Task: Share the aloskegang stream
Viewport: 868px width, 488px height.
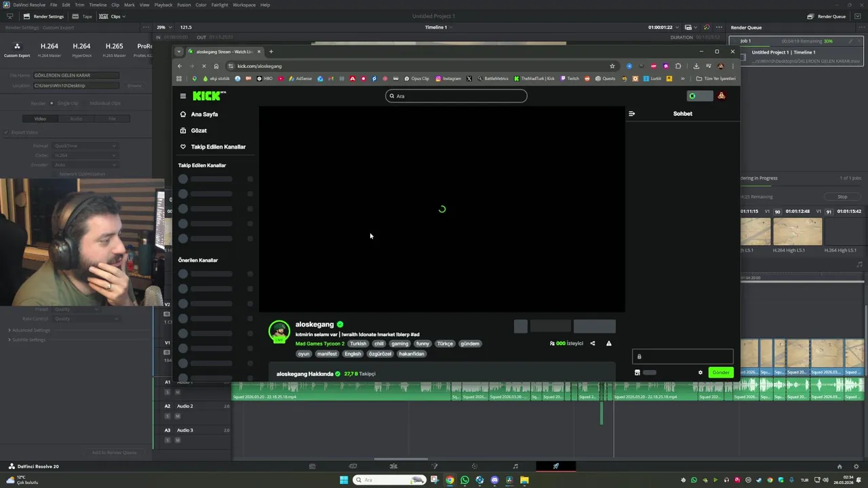Action: point(593,344)
